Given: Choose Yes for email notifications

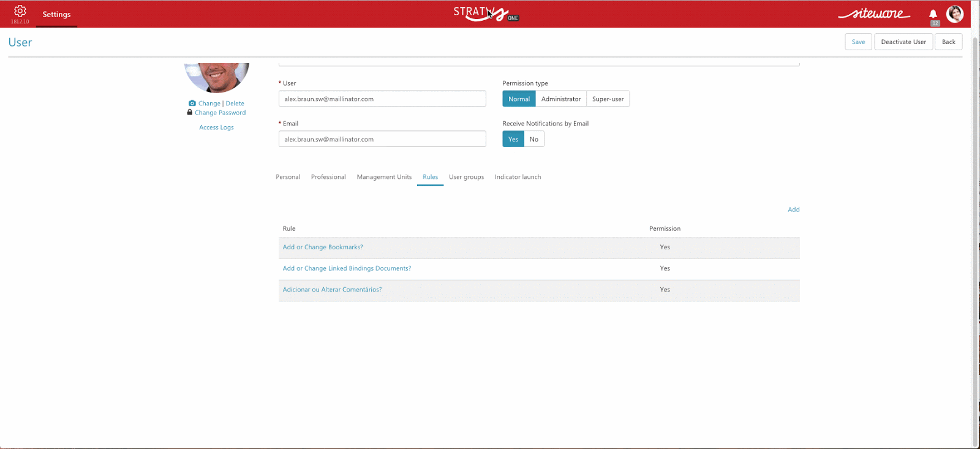Looking at the screenshot, I should (x=513, y=139).
